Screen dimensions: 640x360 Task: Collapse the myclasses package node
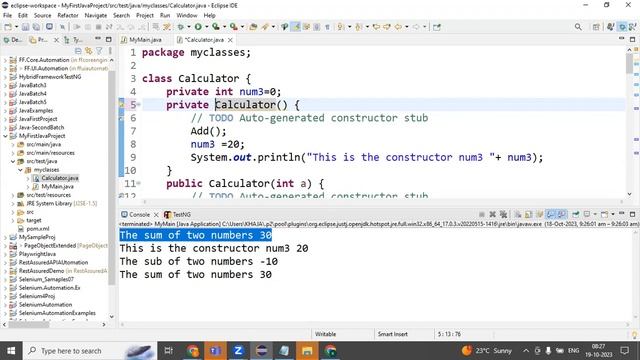(20, 170)
